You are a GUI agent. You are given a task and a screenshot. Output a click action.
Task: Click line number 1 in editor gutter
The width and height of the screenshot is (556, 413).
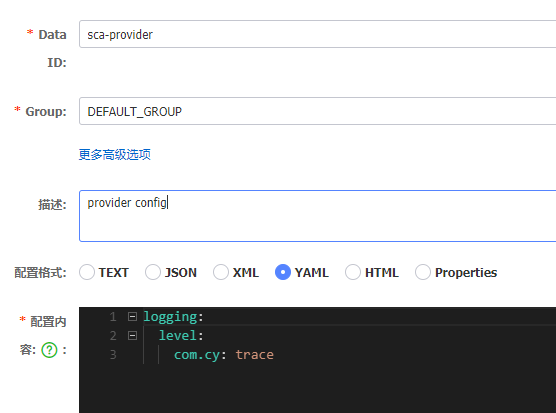point(113,317)
